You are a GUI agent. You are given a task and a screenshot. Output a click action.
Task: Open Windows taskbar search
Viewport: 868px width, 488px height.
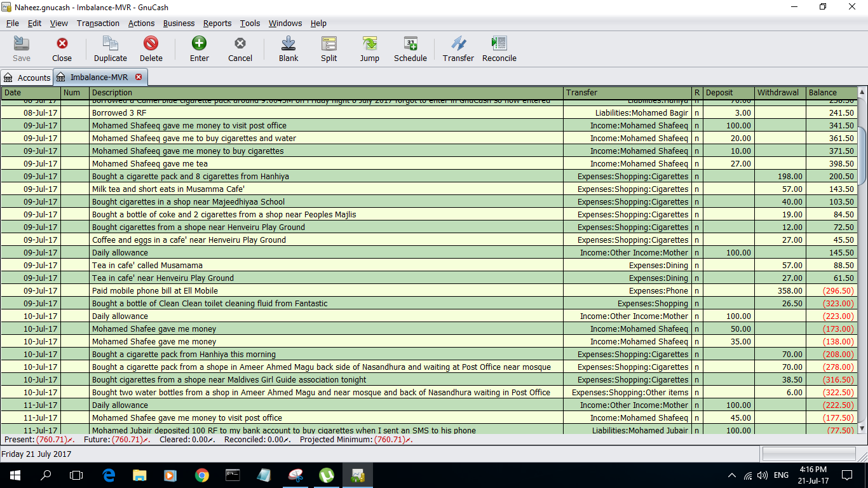(46, 475)
